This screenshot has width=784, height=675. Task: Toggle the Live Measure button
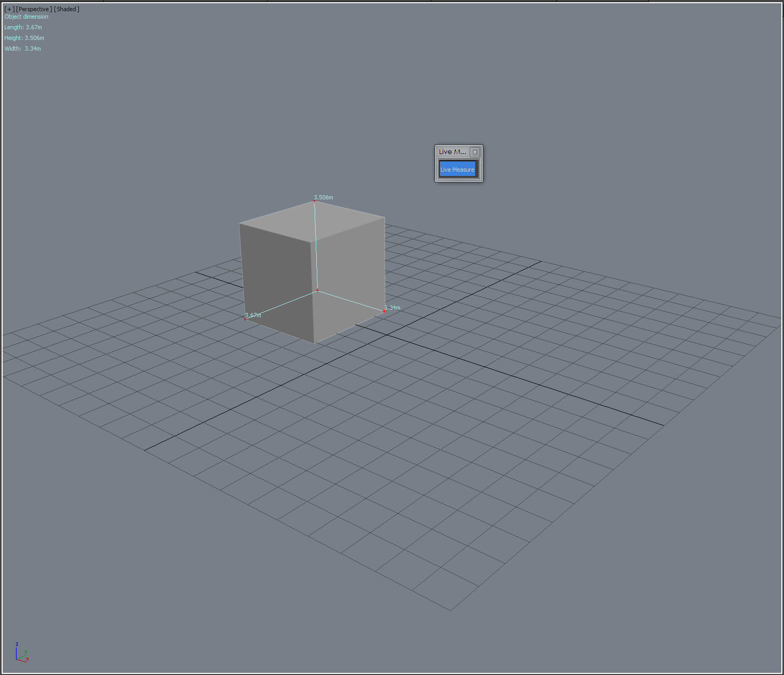tap(457, 170)
